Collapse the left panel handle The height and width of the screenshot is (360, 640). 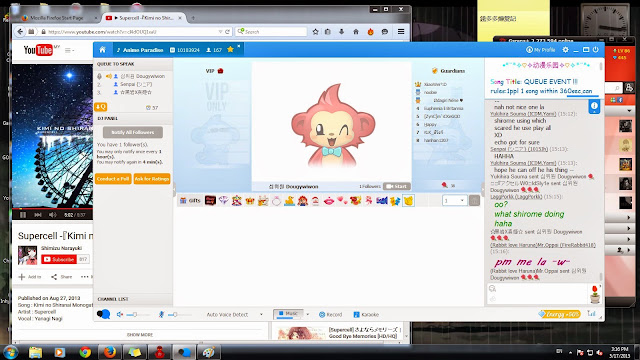coord(174,190)
